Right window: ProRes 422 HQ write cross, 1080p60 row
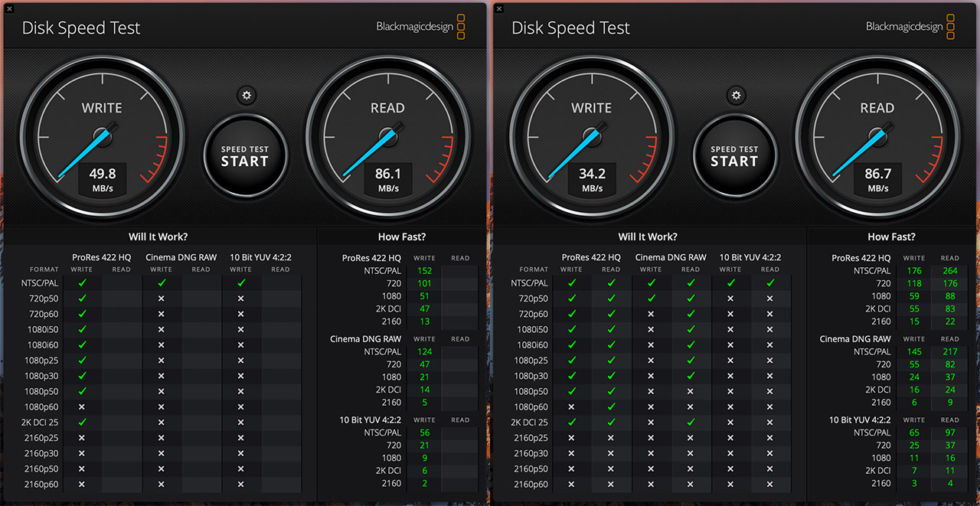This screenshot has width=980, height=506. (x=571, y=406)
